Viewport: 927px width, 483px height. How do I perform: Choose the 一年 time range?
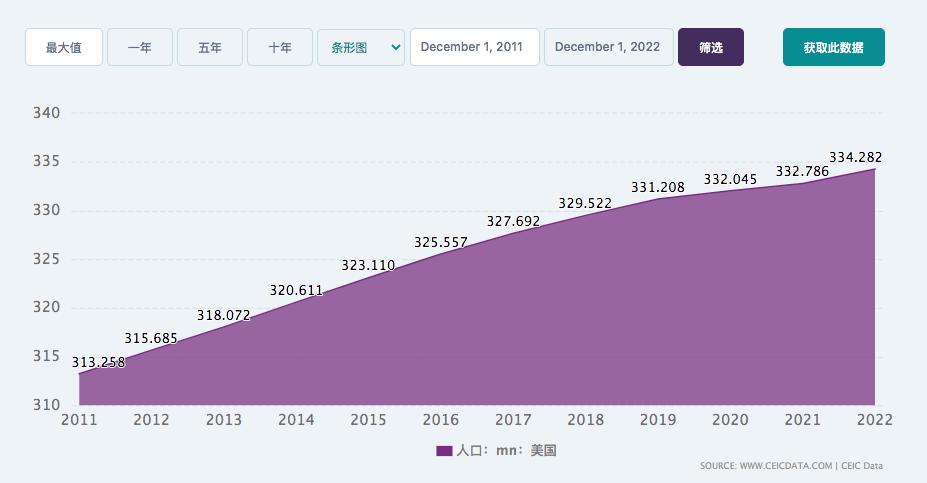click(140, 47)
